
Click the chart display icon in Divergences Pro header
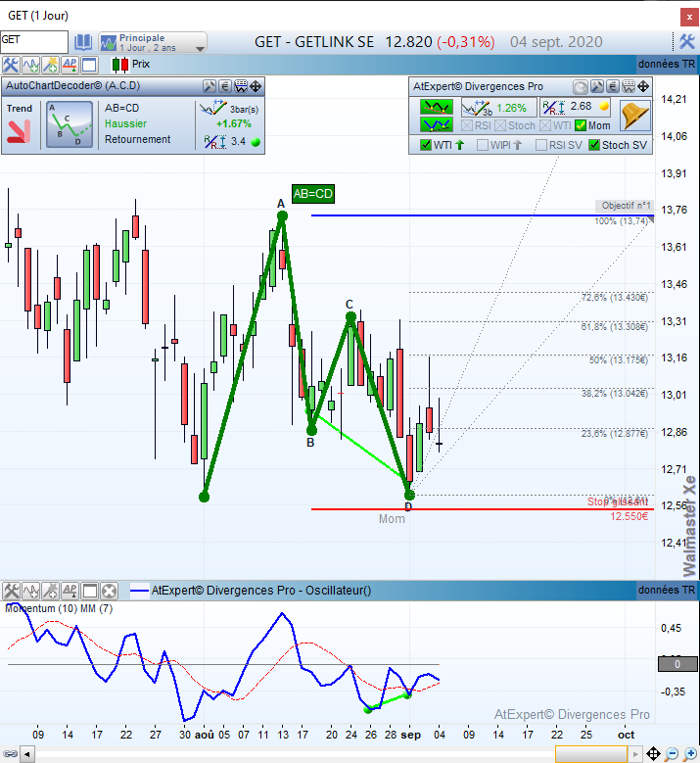click(629, 87)
